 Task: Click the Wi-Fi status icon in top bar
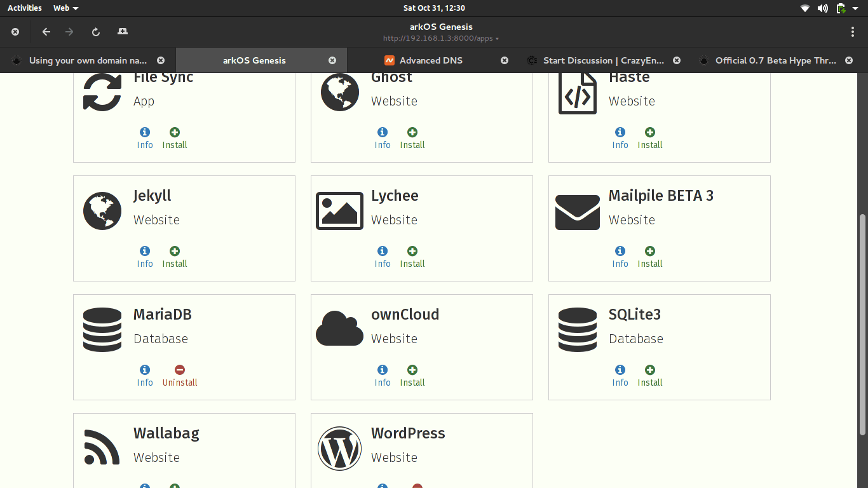pyautogui.click(x=805, y=8)
